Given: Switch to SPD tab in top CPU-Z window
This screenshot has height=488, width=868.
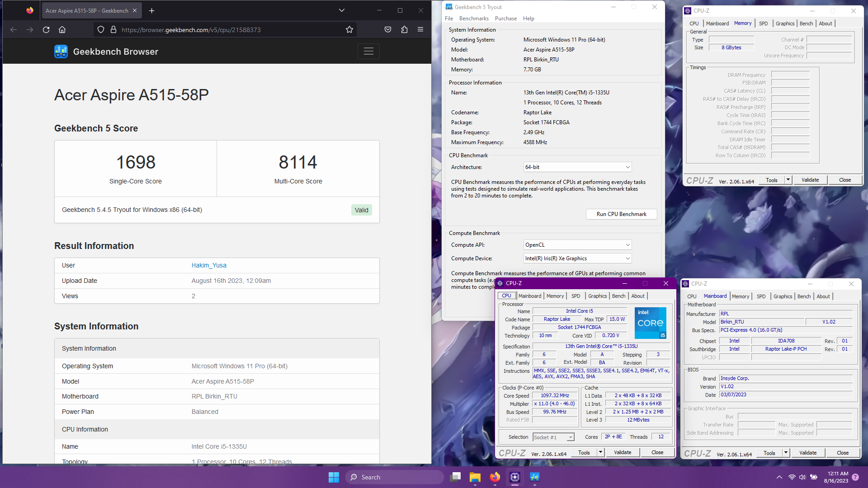Looking at the screenshot, I should coord(763,23).
